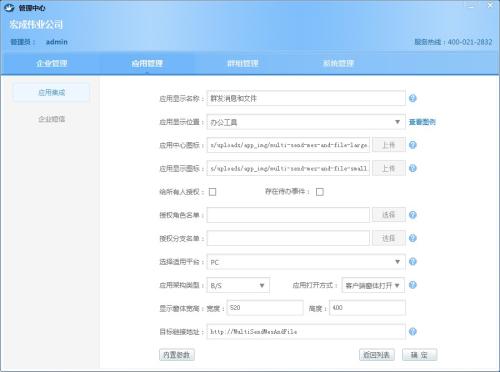500x372 pixels.
Task: Click 上传 button for 应用中心图标
Action: point(389,145)
